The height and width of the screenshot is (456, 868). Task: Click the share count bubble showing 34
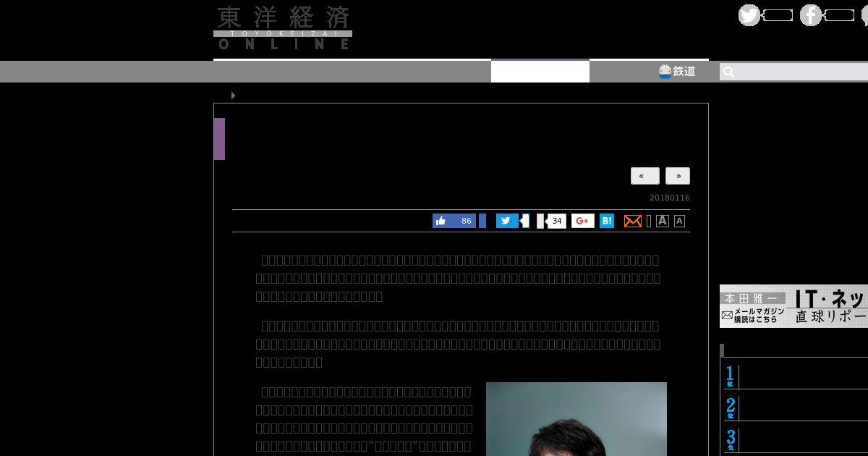coord(556,221)
